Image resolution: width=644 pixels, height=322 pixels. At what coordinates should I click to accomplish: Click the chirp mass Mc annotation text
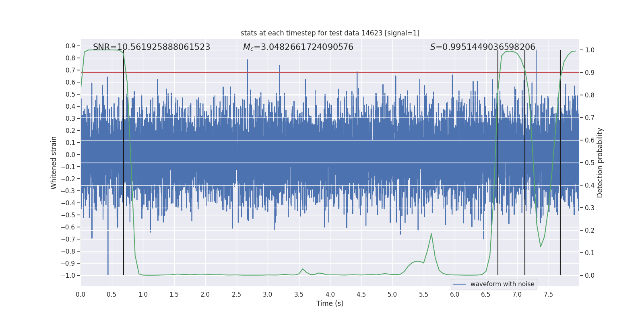[x=298, y=47]
